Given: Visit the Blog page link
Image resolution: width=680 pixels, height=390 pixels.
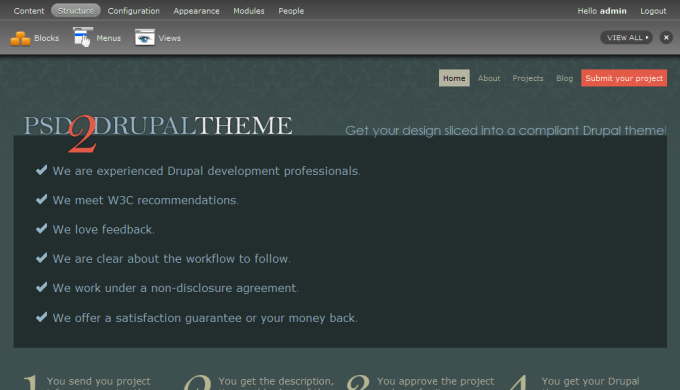Looking at the screenshot, I should click(x=564, y=78).
